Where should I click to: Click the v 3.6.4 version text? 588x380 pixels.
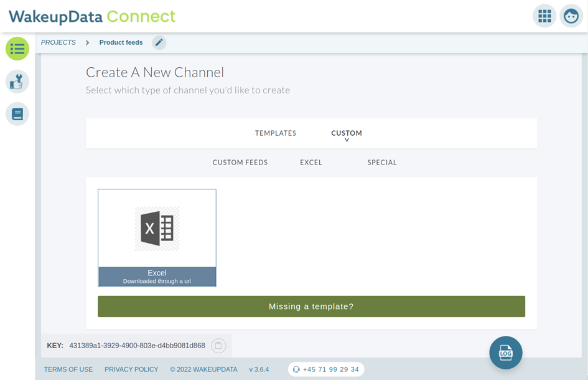click(x=259, y=369)
